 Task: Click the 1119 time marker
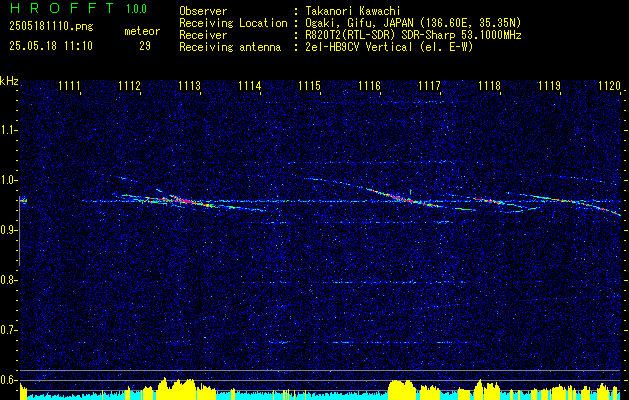549,85
